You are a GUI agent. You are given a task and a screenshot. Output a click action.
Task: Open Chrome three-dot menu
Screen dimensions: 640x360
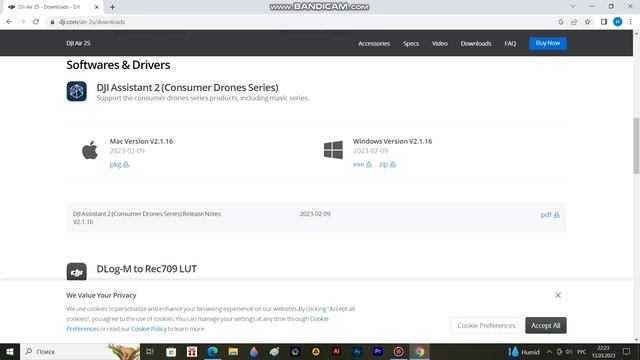tap(631, 22)
